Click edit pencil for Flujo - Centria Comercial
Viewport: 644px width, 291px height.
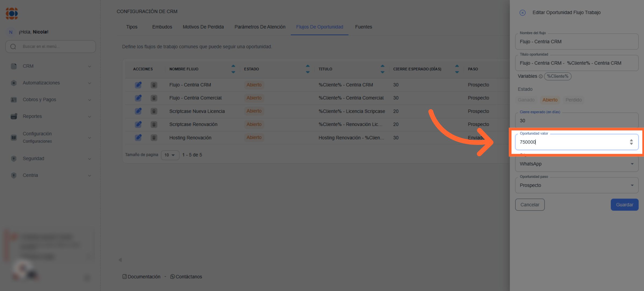(x=138, y=98)
